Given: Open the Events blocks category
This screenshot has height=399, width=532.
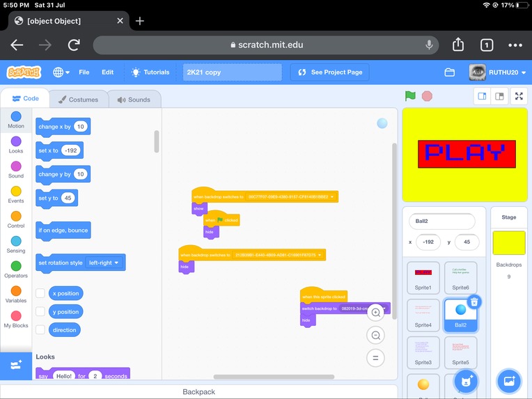Looking at the screenshot, I should 16,195.
